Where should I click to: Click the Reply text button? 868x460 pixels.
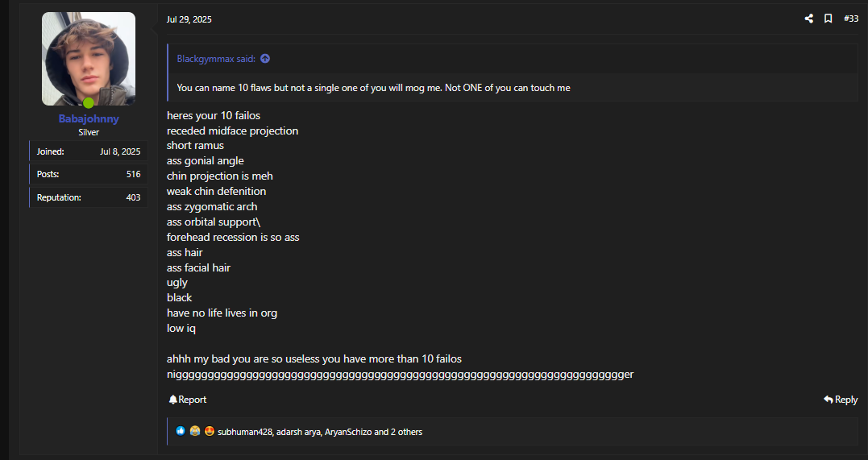(x=846, y=400)
